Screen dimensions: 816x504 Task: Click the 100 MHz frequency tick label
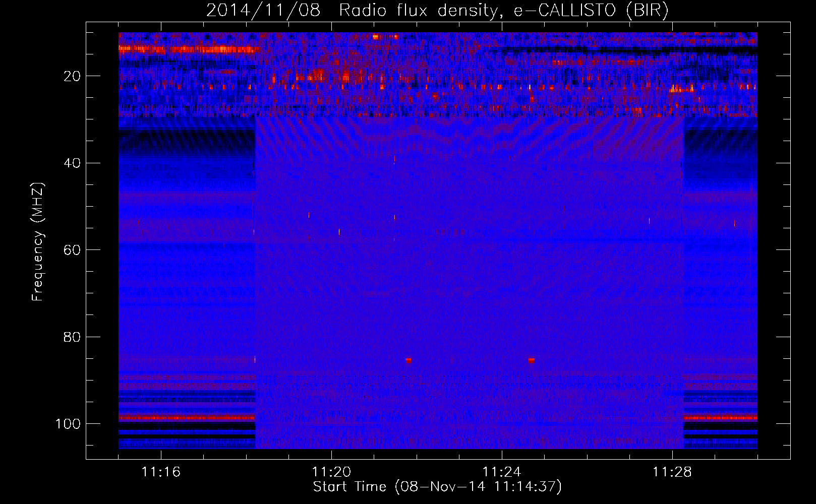[68, 424]
